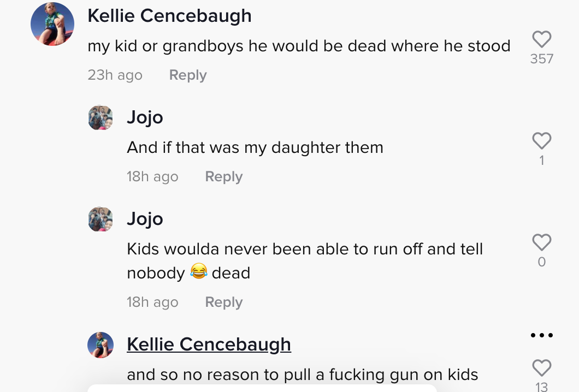Reply to Kellie's 23h ago comment

coord(188,75)
